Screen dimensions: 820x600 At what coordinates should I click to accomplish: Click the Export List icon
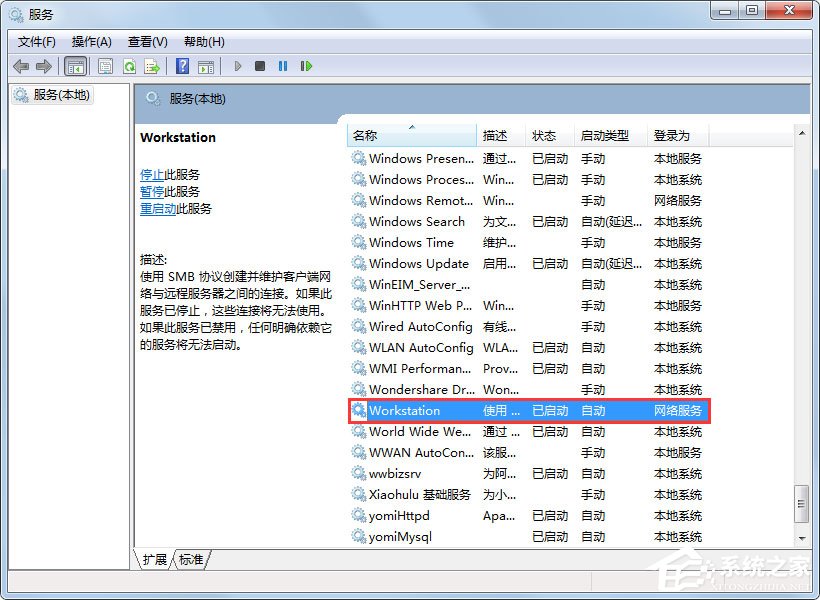tap(153, 66)
